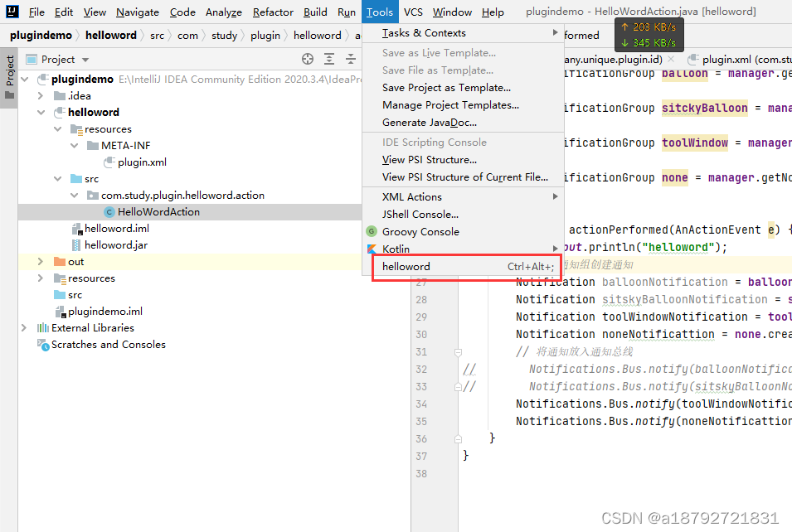The height and width of the screenshot is (532, 792).
Task: Click the HelloWordAction class icon
Action: tap(109, 212)
